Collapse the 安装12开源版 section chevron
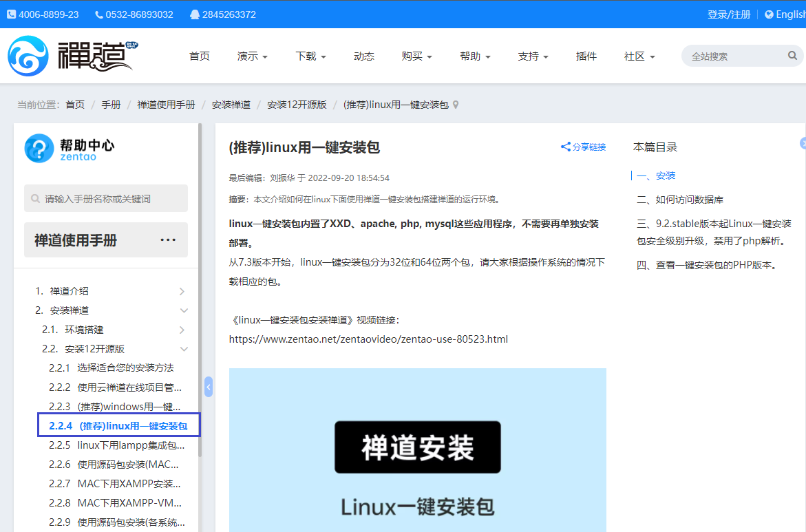 coord(184,349)
